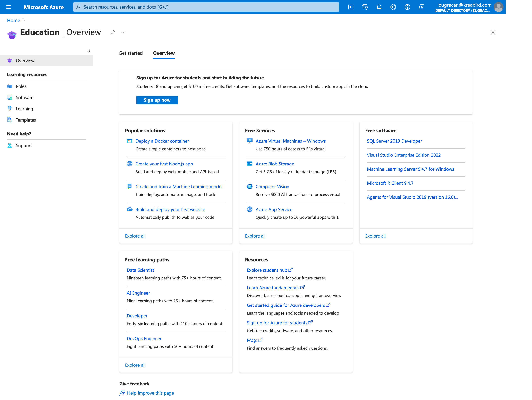Pin the Education blade to dashboard
The width and height of the screenshot is (532, 400).
(x=112, y=32)
